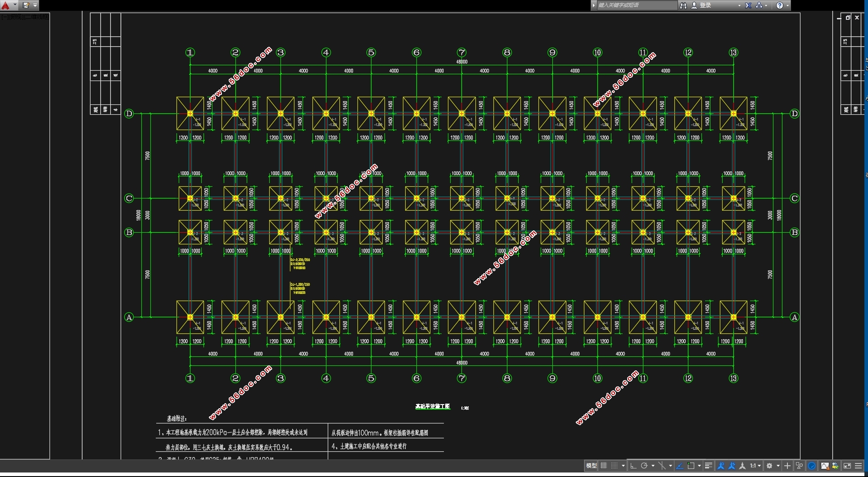Viewport: 868px width, 477px height.
Task: Expand the application menu arrow
Action: pyautogui.click(x=15, y=5)
